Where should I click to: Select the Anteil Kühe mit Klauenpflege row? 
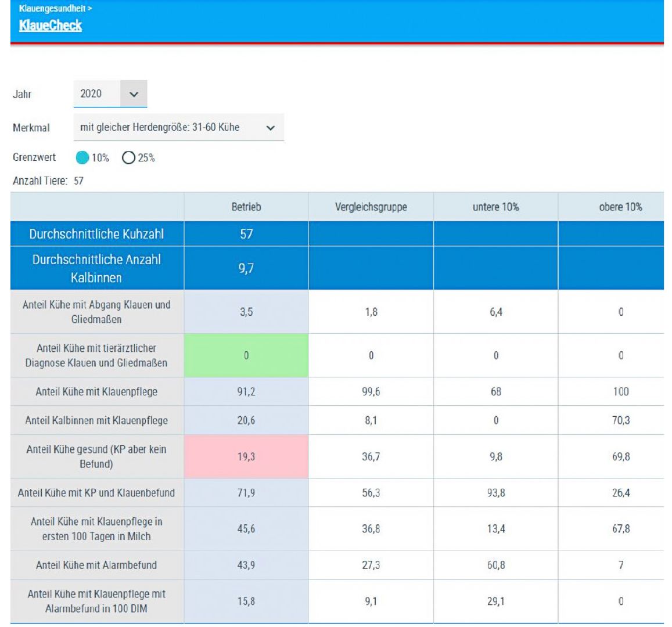click(96, 391)
